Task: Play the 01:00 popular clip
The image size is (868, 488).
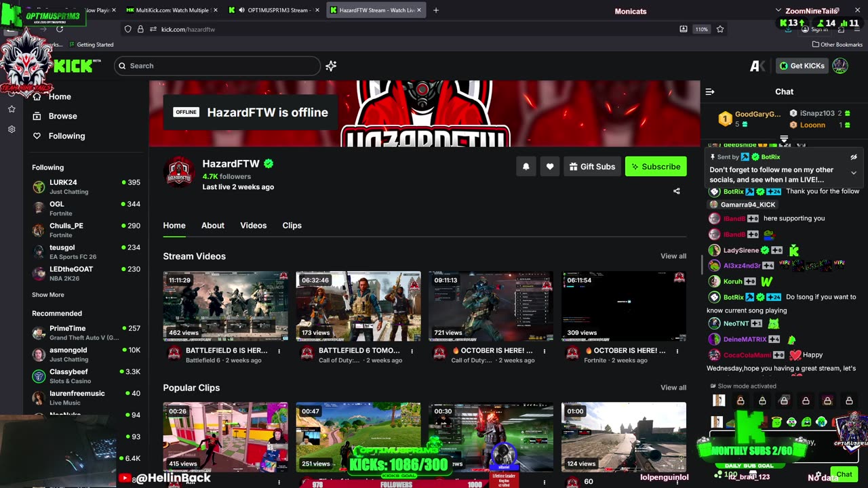Action: pyautogui.click(x=624, y=437)
